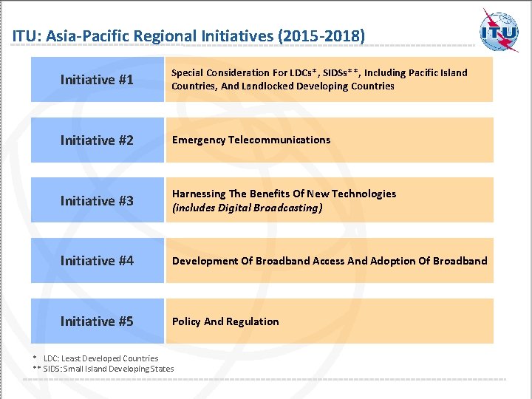
Task: Click the 'Emergency Telecommunications' text
Action: pos(251,140)
